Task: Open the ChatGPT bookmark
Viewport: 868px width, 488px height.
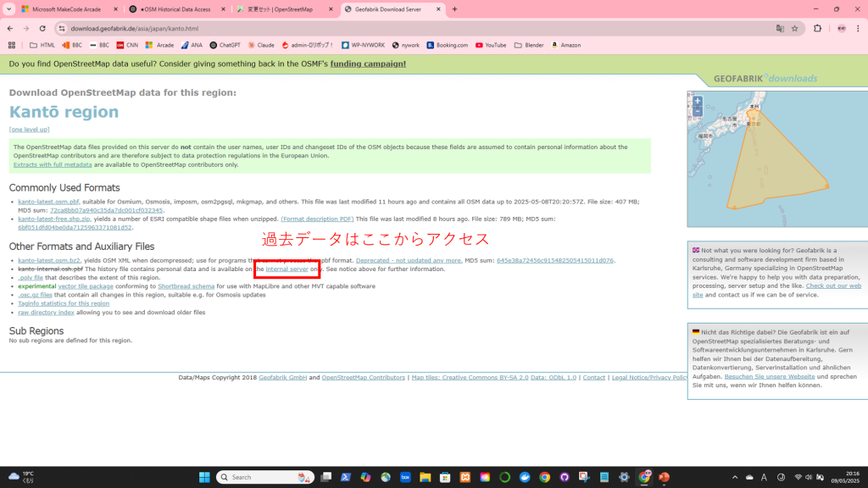Action: (x=225, y=45)
